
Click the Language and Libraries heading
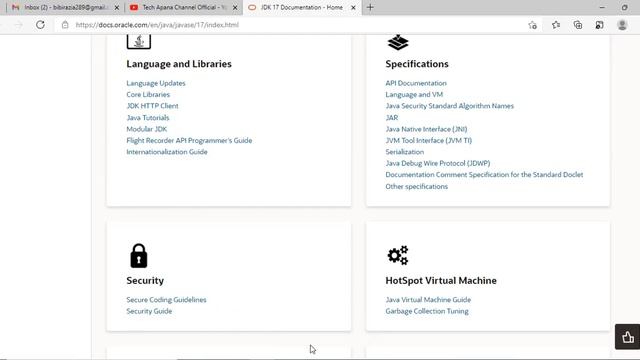click(x=179, y=64)
